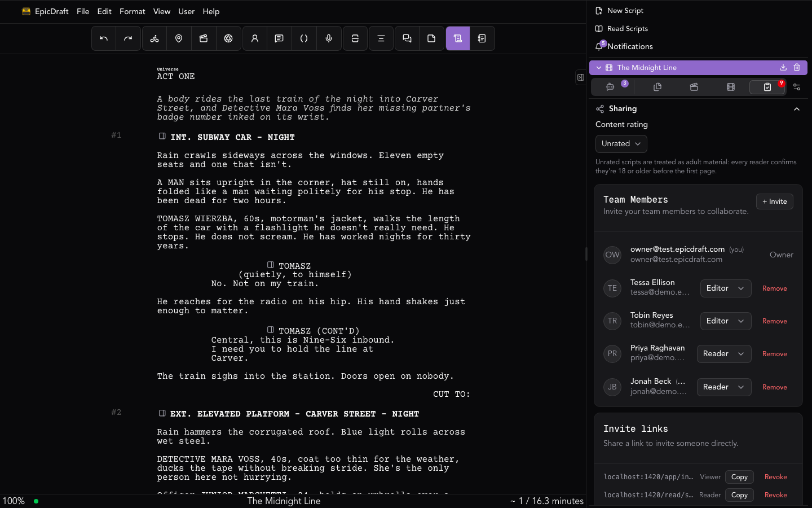Click the Invite team member button
Screen dimensions: 812x508
pyautogui.click(x=775, y=202)
